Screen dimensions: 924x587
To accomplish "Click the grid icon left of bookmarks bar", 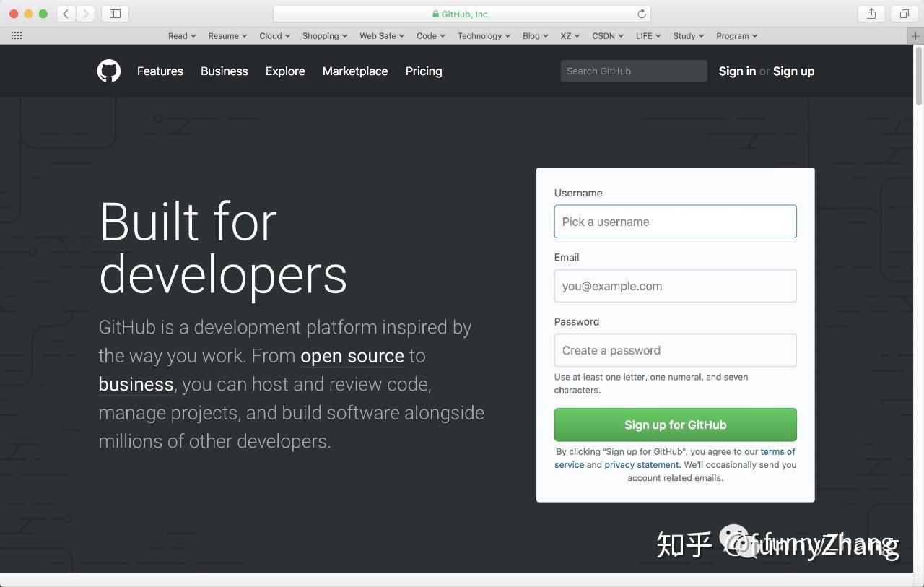I will [x=16, y=35].
